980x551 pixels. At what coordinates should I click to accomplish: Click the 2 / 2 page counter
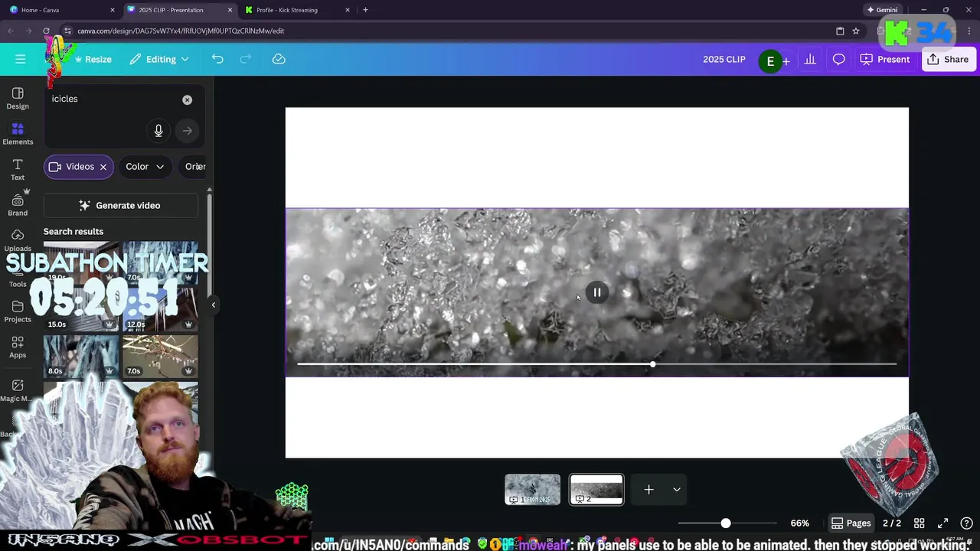(x=891, y=523)
